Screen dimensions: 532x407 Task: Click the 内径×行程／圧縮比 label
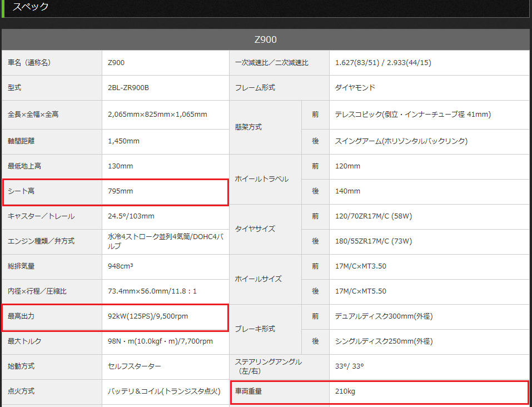point(37,291)
